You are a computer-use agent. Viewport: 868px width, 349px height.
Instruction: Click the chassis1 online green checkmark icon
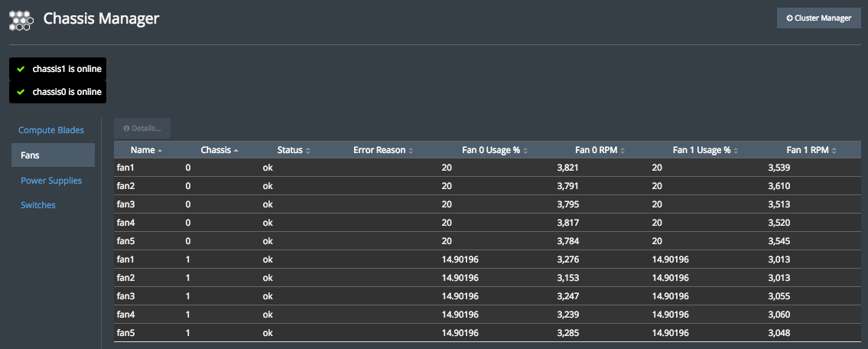21,69
